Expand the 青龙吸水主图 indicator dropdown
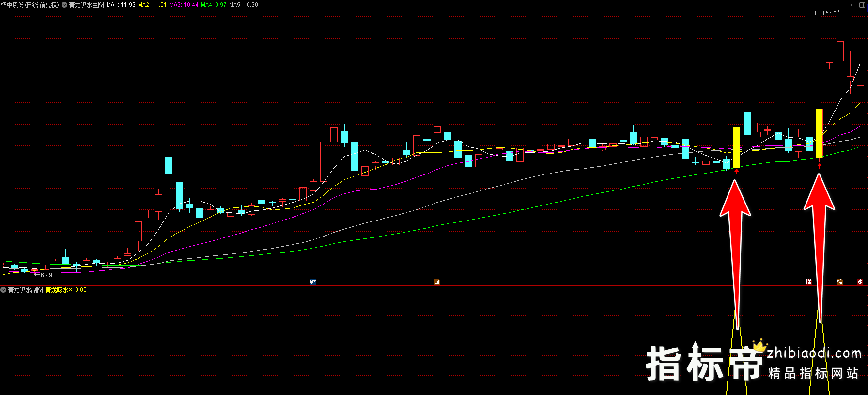Viewport: 868px width, 395px height. click(64, 5)
